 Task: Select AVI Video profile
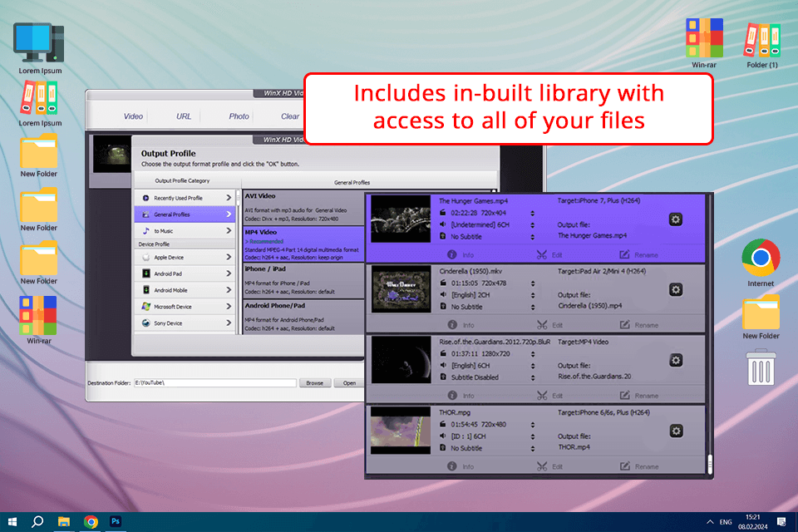pyautogui.click(x=303, y=207)
